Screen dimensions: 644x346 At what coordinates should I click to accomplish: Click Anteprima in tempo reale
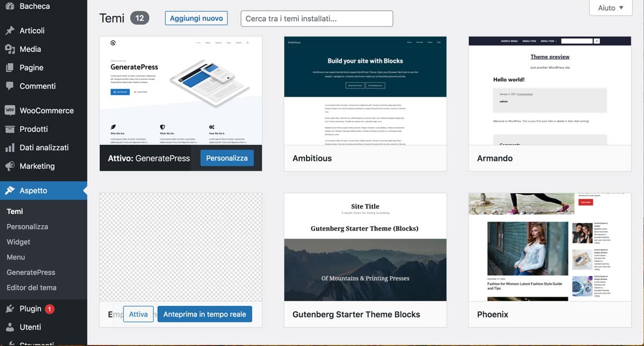click(204, 314)
